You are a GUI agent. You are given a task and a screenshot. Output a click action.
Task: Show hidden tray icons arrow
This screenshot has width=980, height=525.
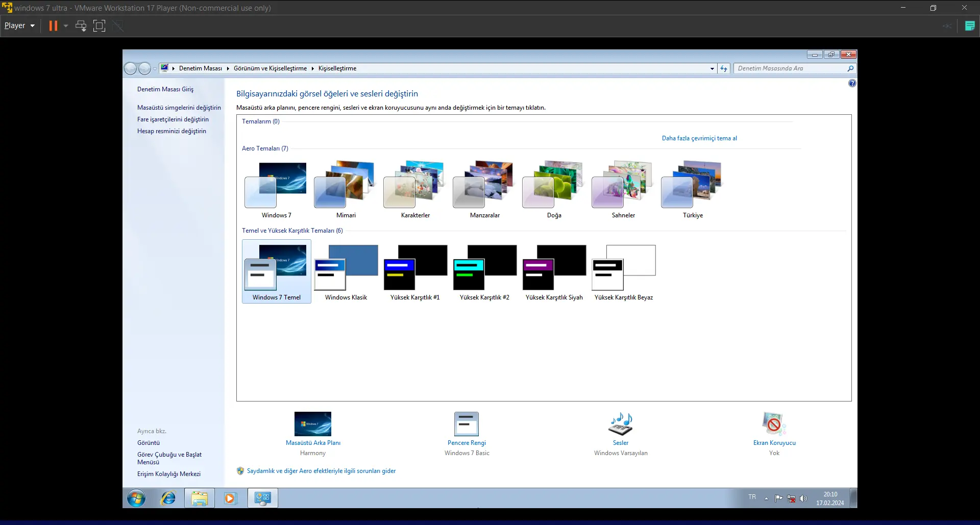(766, 498)
